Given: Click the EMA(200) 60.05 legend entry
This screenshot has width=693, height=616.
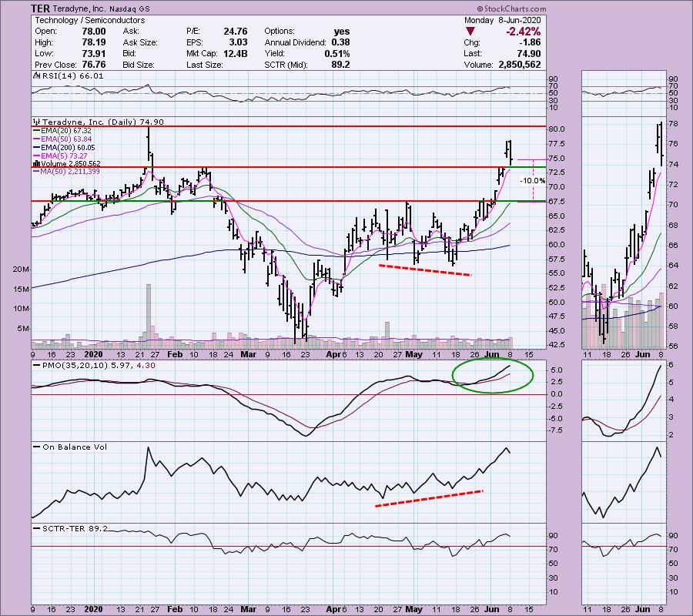Looking at the screenshot, I should click(x=68, y=148).
